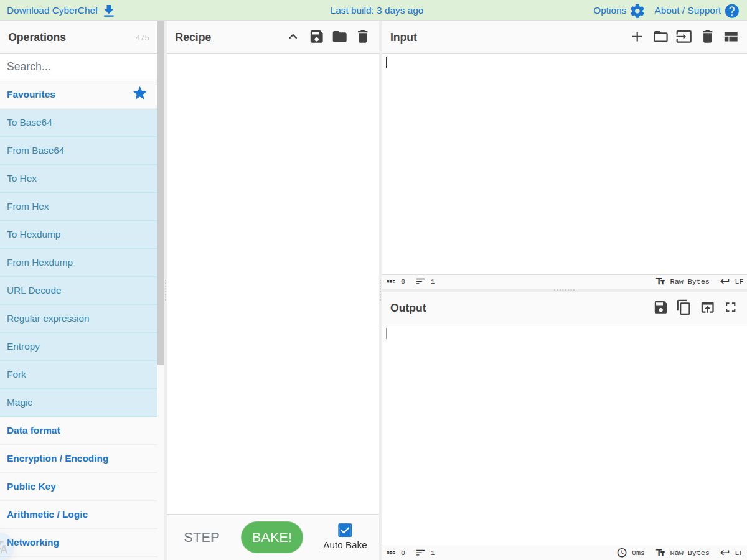Disable the Auto Bake checkbox
The image size is (747, 560).
tap(345, 530)
